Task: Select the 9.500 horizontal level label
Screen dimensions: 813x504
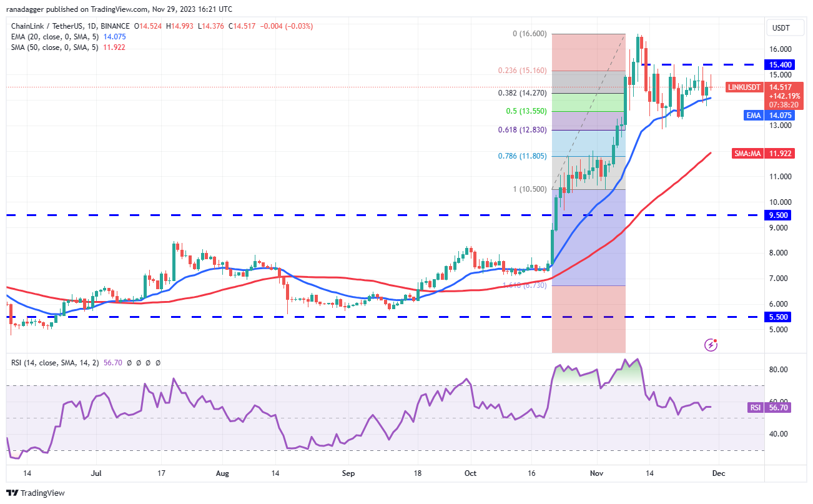Action: point(779,215)
